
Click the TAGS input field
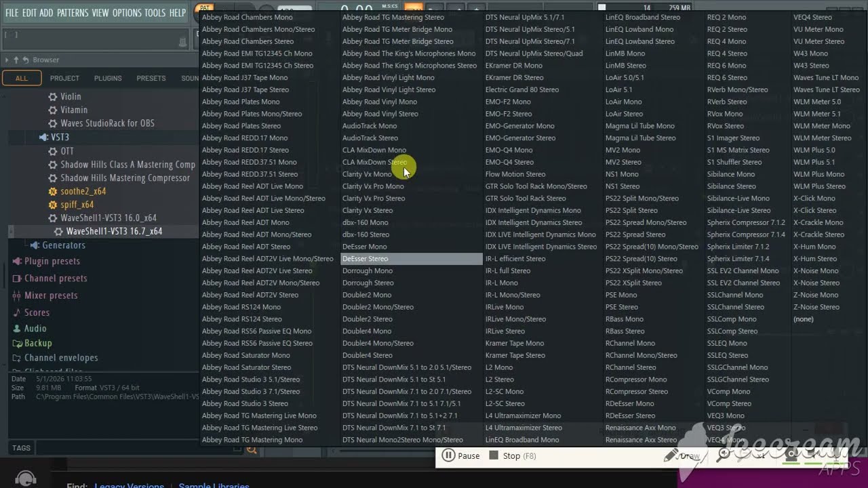pos(136,448)
